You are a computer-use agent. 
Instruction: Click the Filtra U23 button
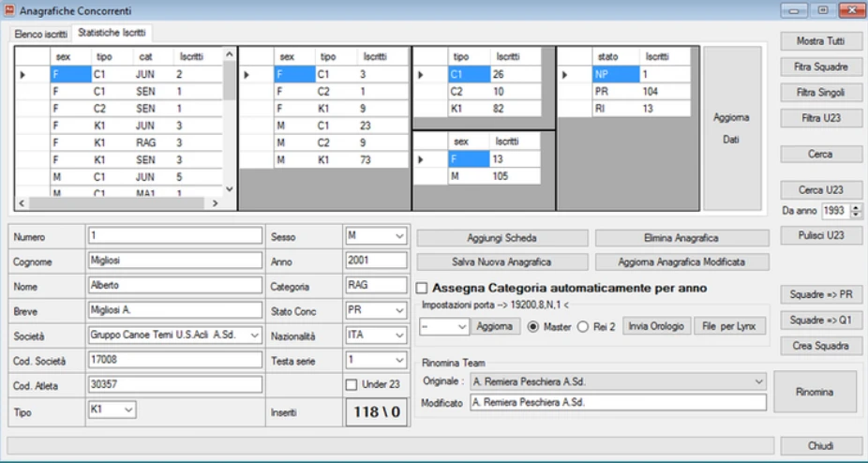821,118
